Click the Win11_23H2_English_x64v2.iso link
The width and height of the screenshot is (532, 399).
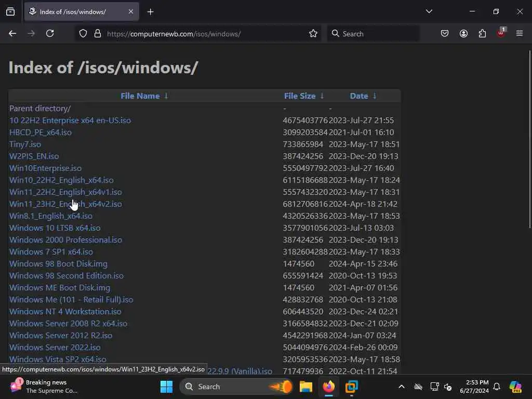coord(65,204)
